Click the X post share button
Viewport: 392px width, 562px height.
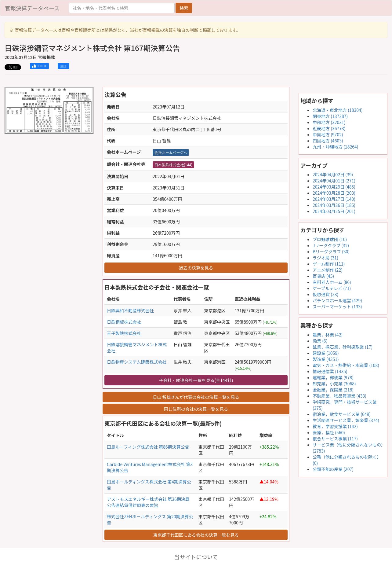(x=13, y=67)
